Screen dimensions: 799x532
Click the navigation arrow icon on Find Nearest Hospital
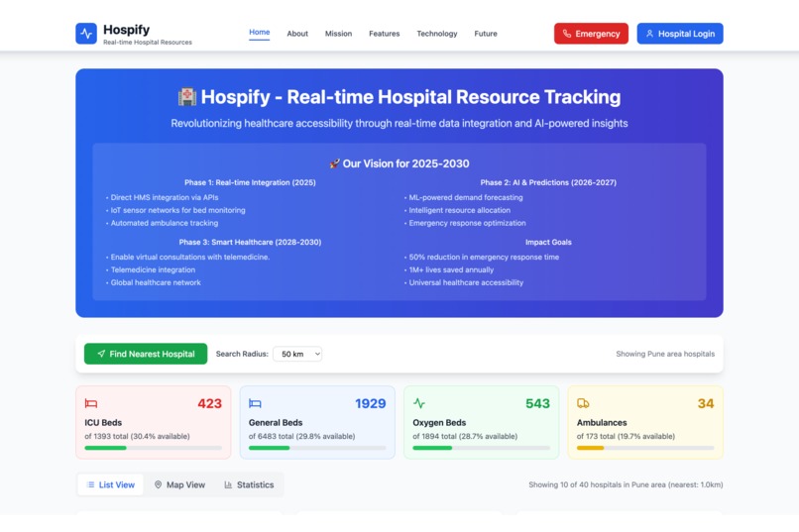(101, 354)
